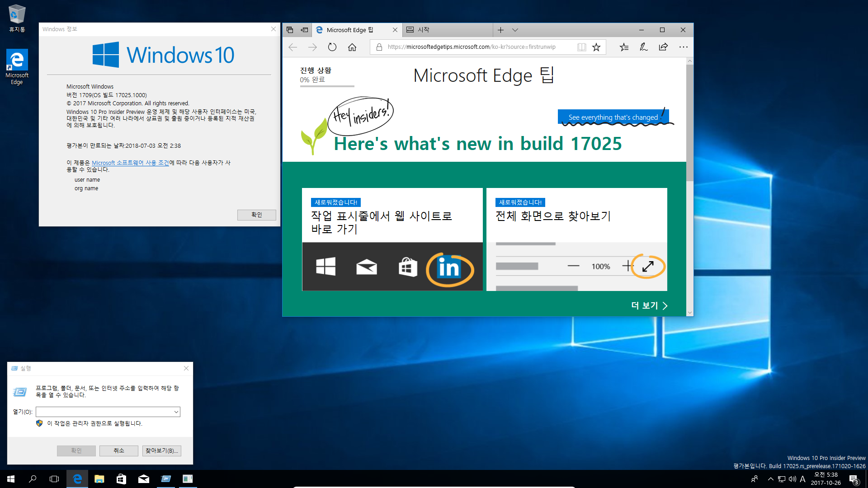
Task: Click 확인 in Windows 정보 dialog
Action: [256, 215]
